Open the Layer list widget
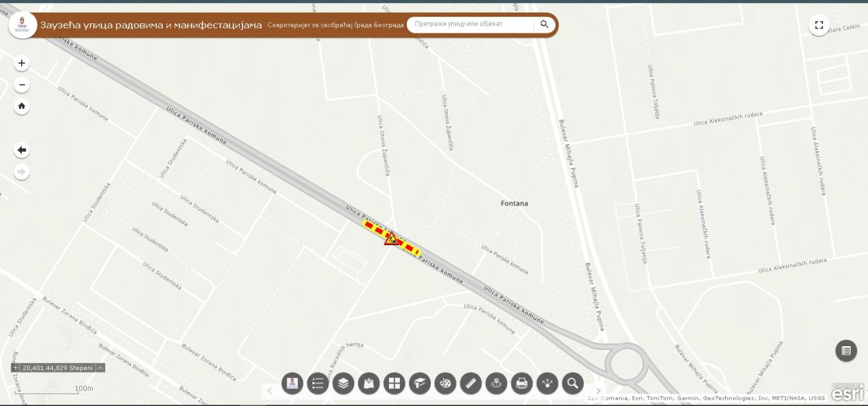Image resolution: width=868 pixels, height=406 pixels. (x=343, y=383)
